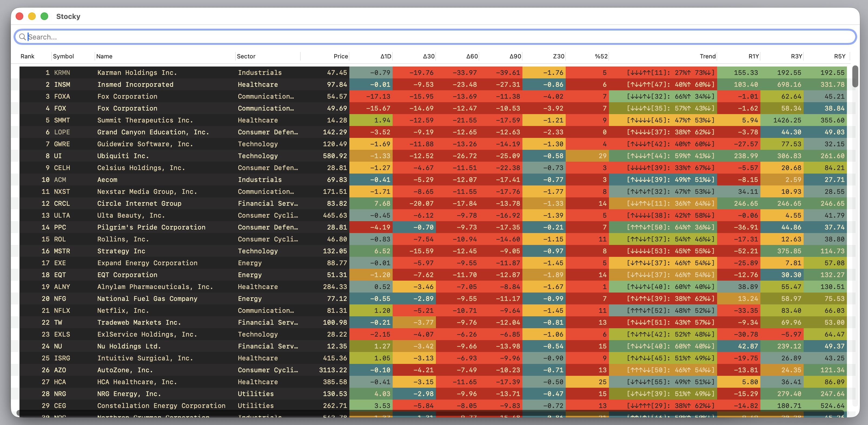Select Grand Canyon Education, Inc. row name

[x=153, y=132]
